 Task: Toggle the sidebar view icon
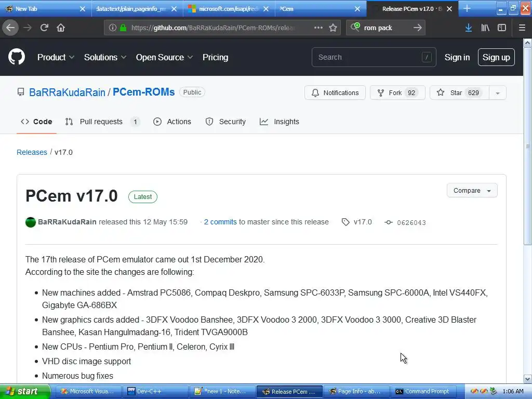coord(502,28)
